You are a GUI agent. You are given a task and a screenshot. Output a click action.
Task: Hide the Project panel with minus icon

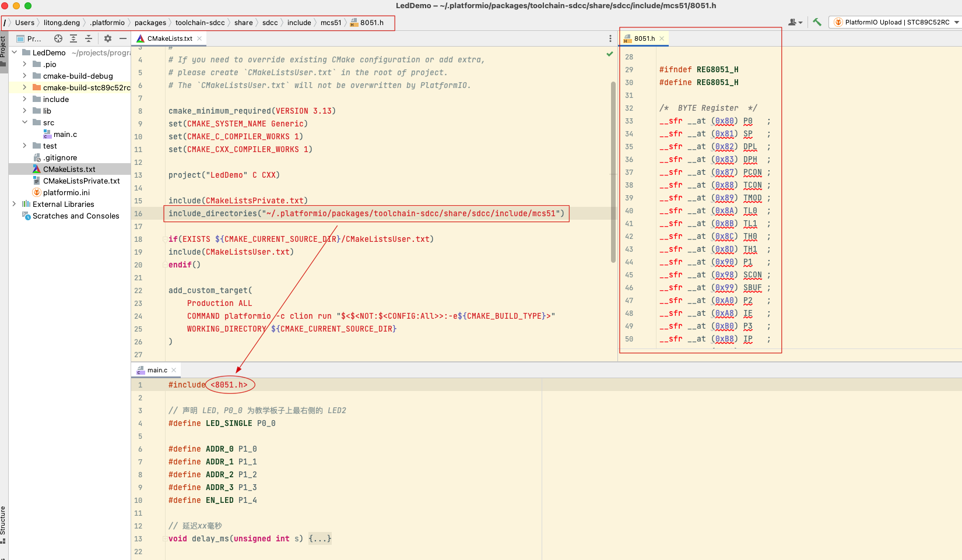123,38
